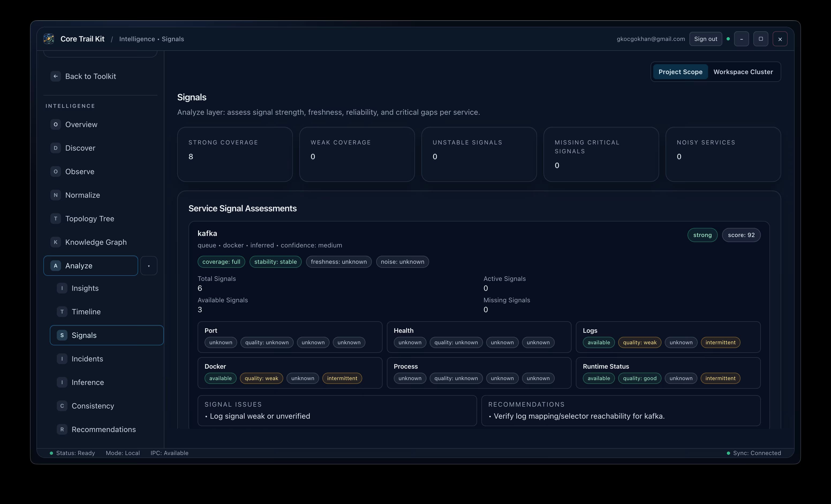Click the O badge icon beside Overview
This screenshot has height=504, width=831.
pyautogui.click(x=56, y=124)
